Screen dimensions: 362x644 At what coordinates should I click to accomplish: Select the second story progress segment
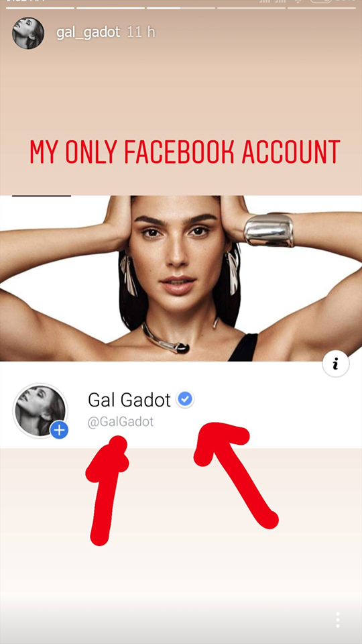point(111,7)
